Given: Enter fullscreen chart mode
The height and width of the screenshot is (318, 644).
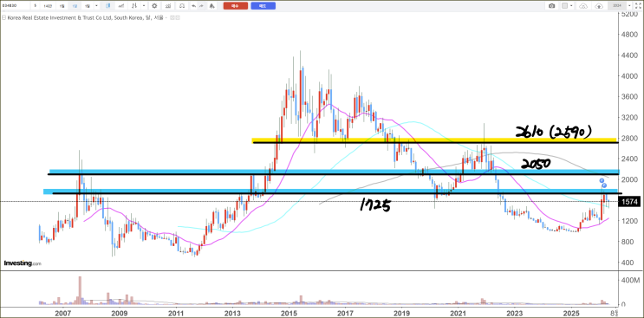Looking at the screenshot, I should (638, 6).
